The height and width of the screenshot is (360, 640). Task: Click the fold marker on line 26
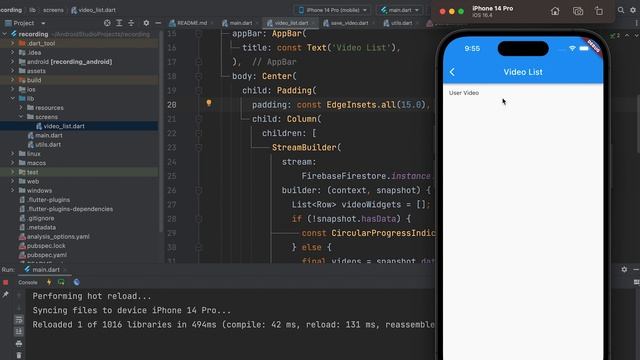199,190
